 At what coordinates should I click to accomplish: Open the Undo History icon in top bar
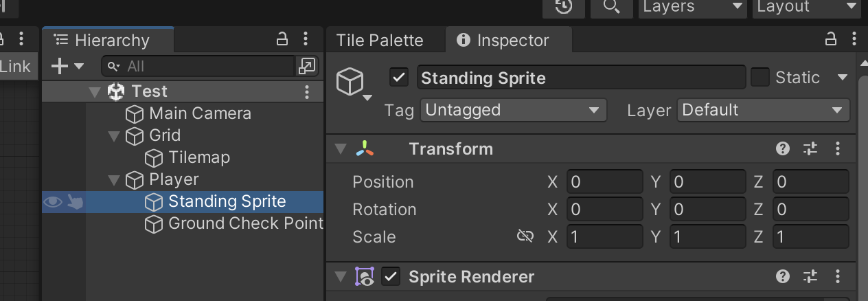(x=564, y=7)
